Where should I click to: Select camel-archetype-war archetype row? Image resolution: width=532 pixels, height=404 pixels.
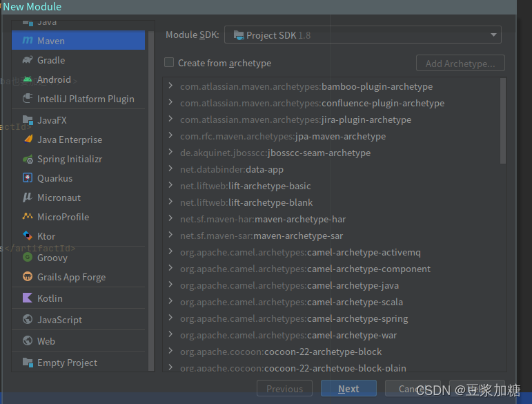pyautogui.click(x=331, y=335)
